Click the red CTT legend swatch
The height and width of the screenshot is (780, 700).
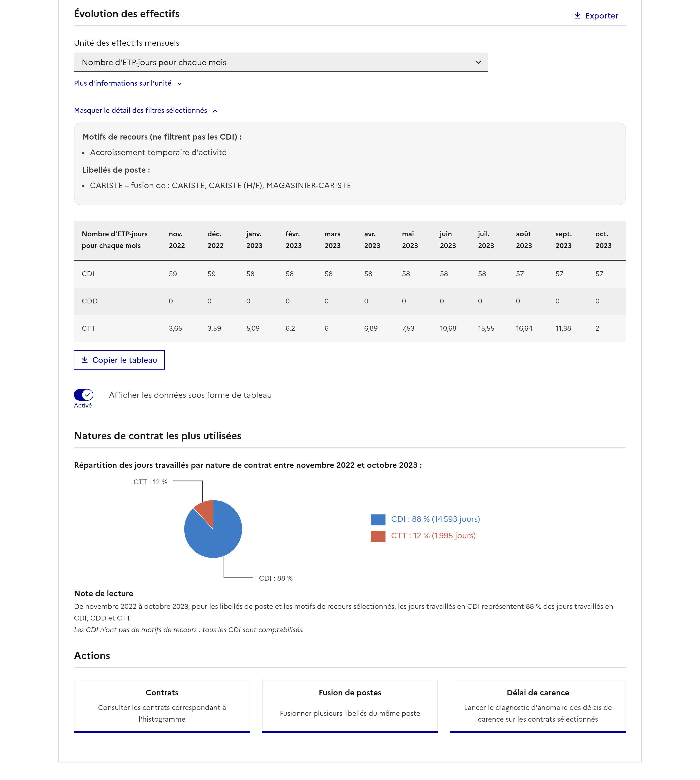point(378,536)
